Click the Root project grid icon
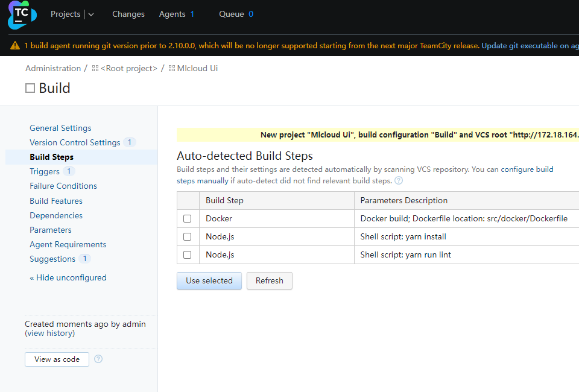Image resolution: width=579 pixels, height=392 pixels. 95,69
